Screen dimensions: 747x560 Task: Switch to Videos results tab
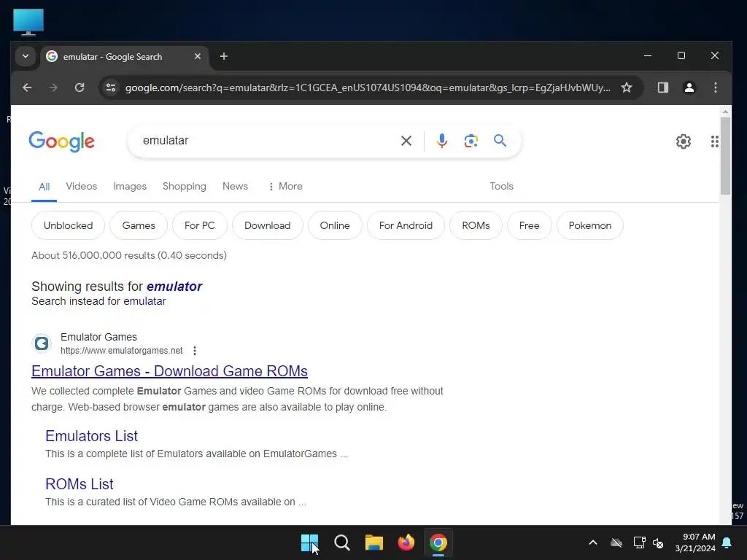coord(82,186)
